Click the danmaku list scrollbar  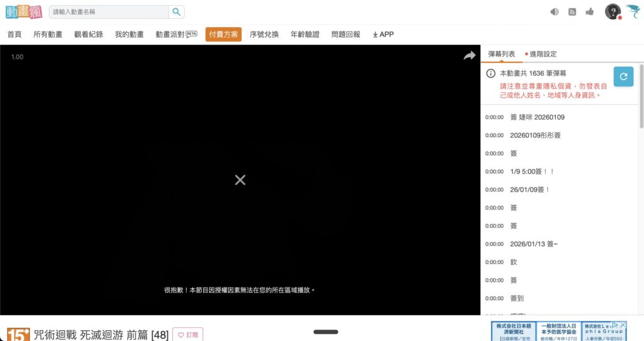(641, 94)
